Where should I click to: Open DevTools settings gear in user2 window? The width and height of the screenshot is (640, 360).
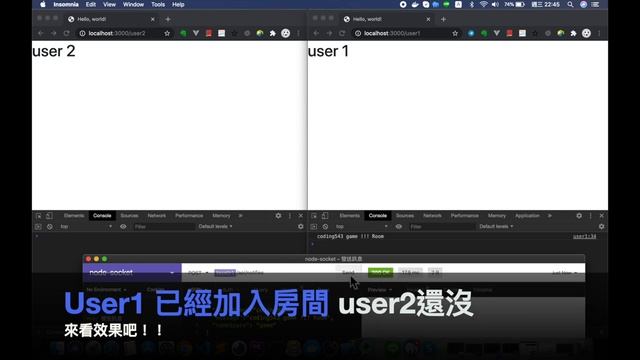pyautogui.click(x=278, y=216)
